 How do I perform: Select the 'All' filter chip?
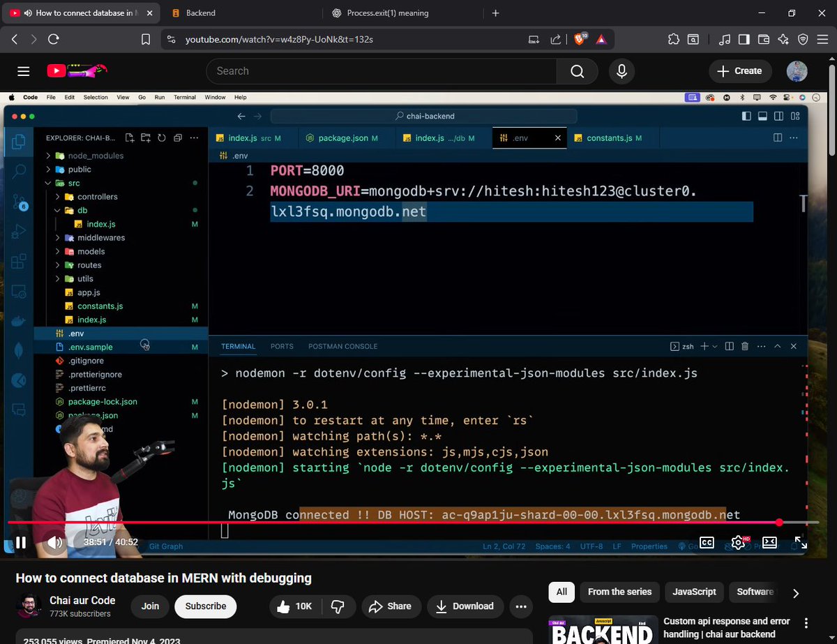point(561,592)
